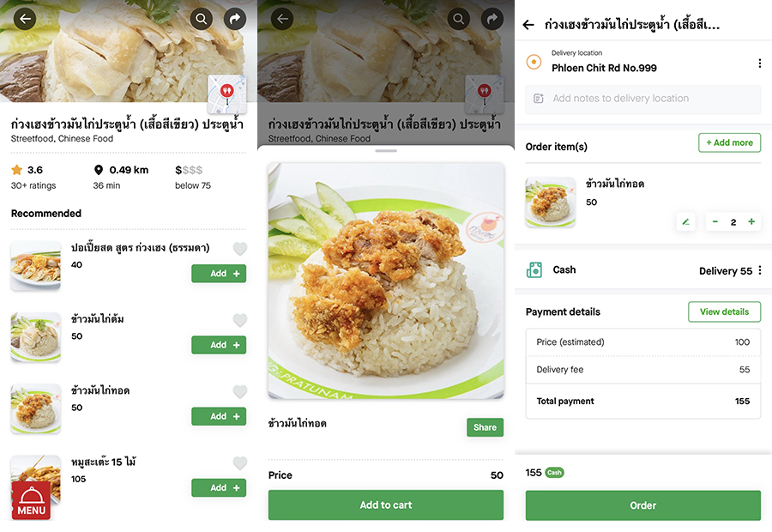
Task: Go back from the order checkout screen
Action: (x=528, y=25)
